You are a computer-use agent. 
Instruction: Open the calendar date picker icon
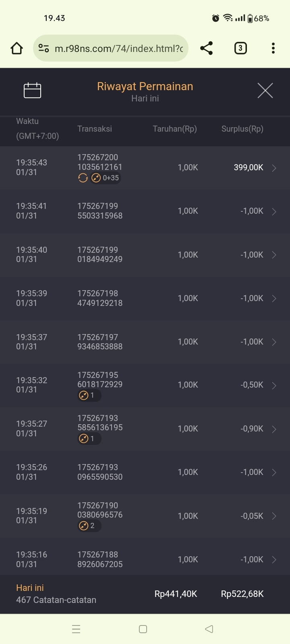coord(32,90)
